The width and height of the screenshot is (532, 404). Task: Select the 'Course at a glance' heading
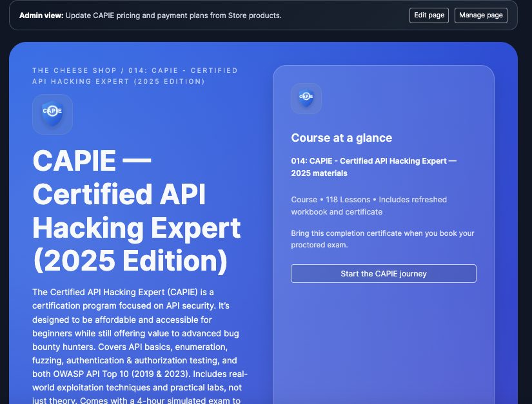pos(341,138)
